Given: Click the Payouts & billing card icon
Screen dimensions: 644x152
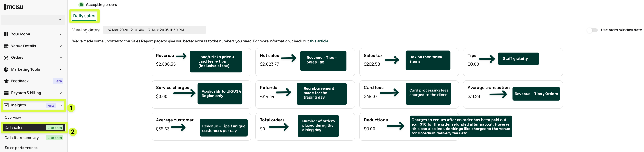Looking at the screenshot, I should click(6, 93).
